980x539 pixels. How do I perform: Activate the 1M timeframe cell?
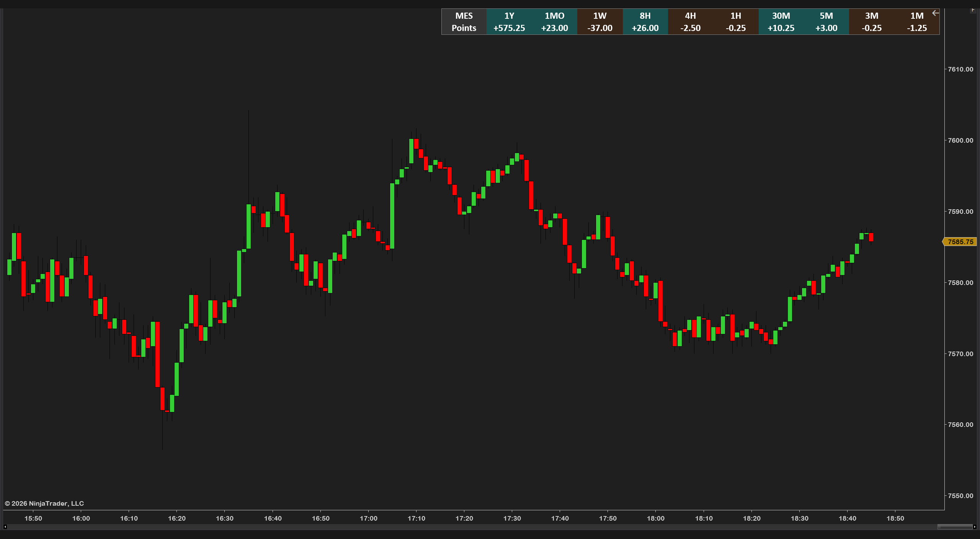917,22
